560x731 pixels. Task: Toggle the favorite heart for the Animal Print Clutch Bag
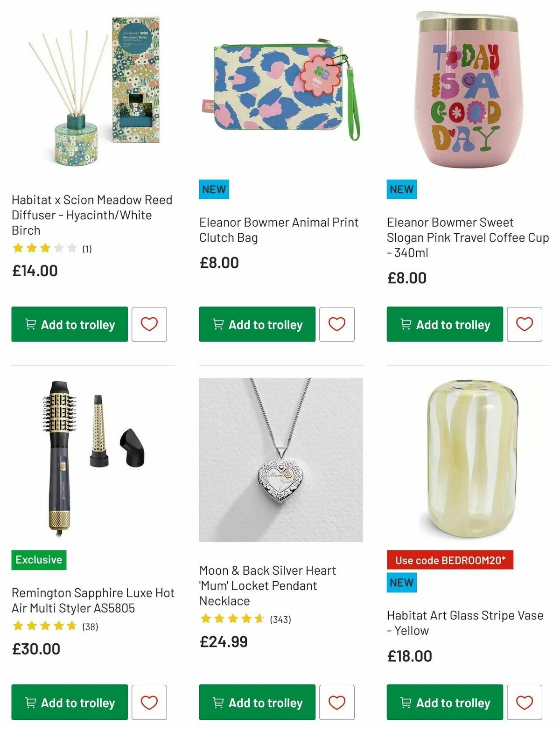(x=337, y=325)
